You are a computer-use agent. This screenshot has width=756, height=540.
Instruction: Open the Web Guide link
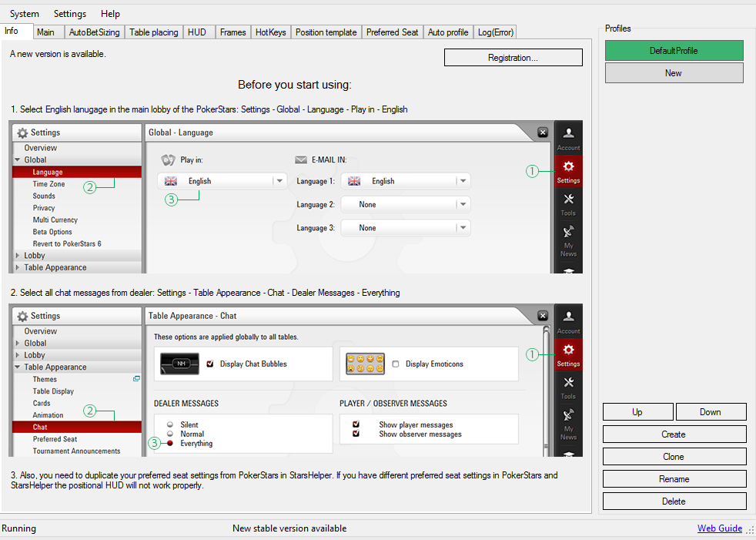pyautogui.click(x=719, y=528)
